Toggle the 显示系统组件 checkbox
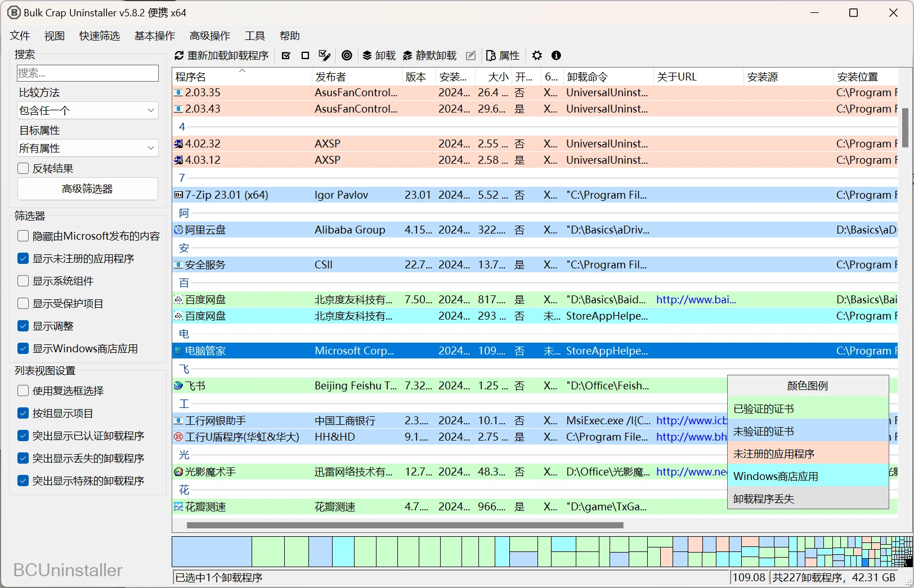 coord(23,281)
